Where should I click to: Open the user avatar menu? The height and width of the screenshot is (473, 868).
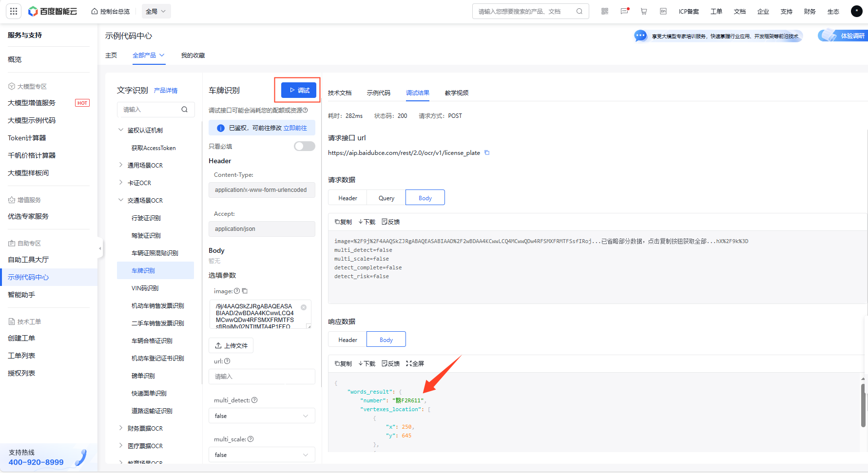coord(857,11)
